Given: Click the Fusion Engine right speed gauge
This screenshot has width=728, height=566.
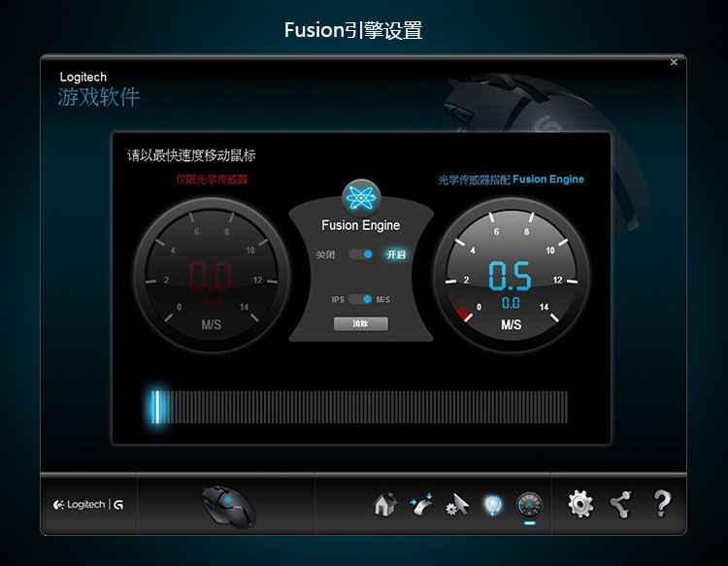Looking at the screenshot, I should click(512, 274).
